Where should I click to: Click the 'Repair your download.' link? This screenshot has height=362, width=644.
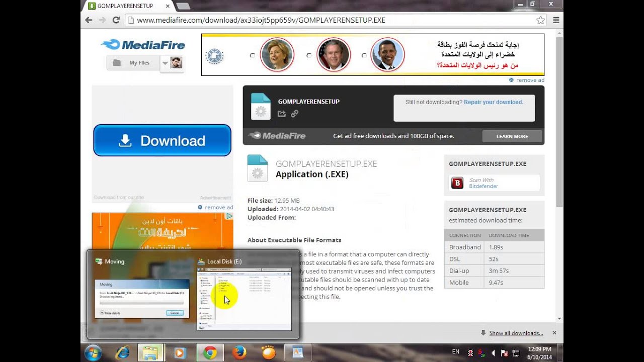[494, 102]
